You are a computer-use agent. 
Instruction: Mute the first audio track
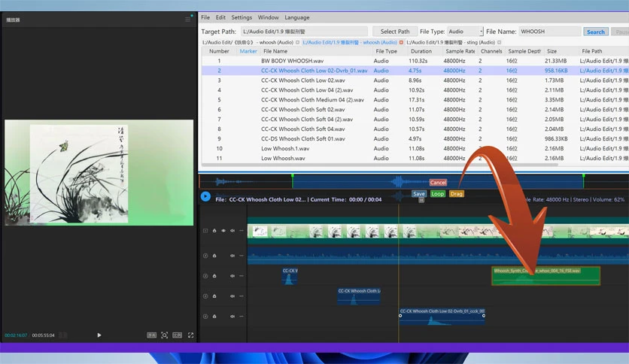232,256
